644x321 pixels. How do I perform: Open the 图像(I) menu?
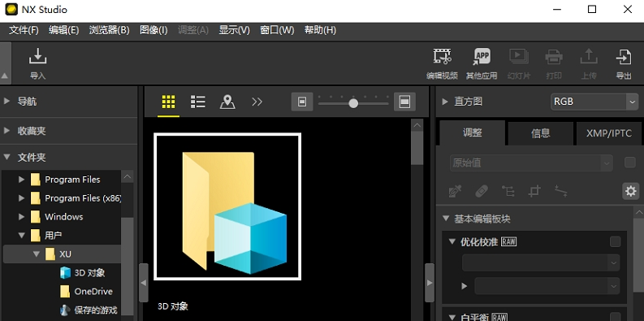[x=153, y=30]
